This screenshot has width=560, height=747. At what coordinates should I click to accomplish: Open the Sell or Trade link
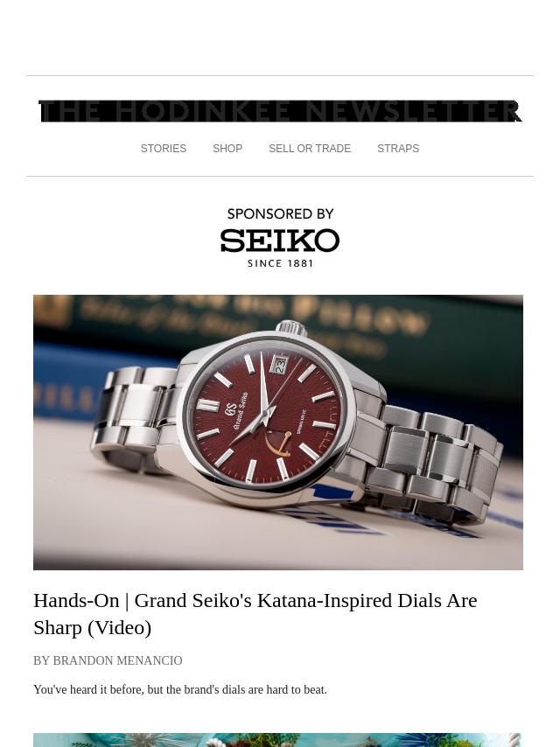coord(310,149)
